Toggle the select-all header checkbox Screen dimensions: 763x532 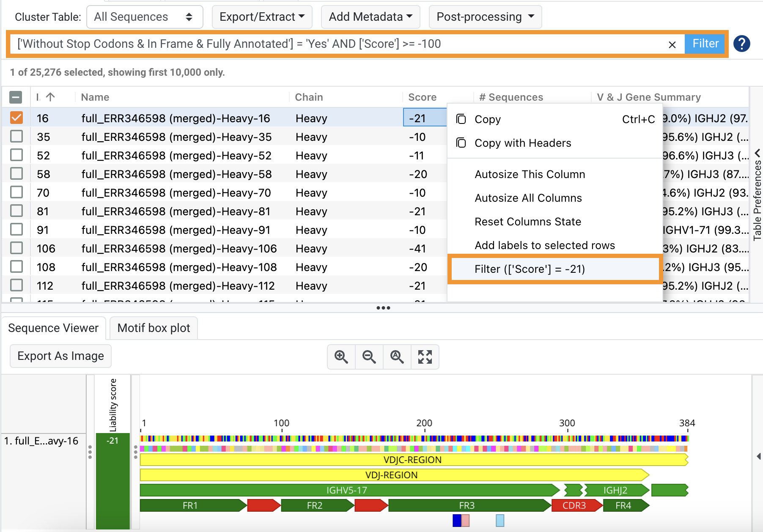(16, 98)
